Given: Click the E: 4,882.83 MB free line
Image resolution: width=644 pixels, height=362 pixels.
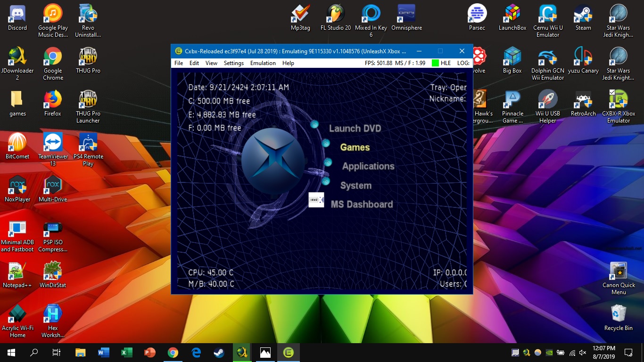Looking at the screenshot, I should coord(222,115).
